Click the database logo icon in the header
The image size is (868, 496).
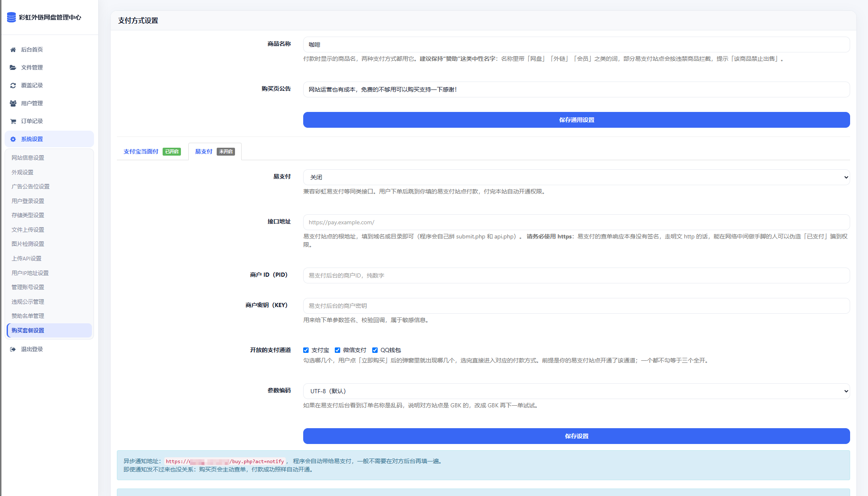(12, 17)
